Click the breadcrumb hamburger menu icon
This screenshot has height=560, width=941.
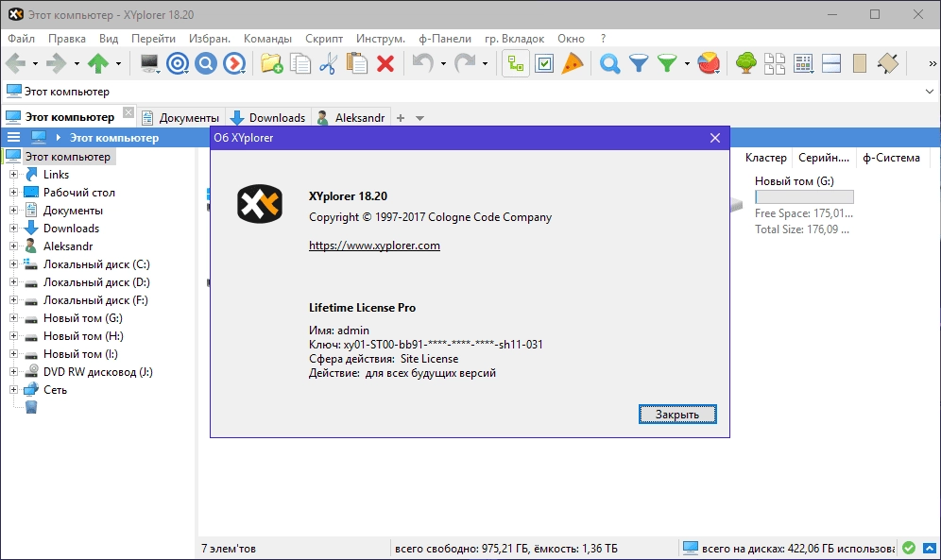tap(13, 137)
